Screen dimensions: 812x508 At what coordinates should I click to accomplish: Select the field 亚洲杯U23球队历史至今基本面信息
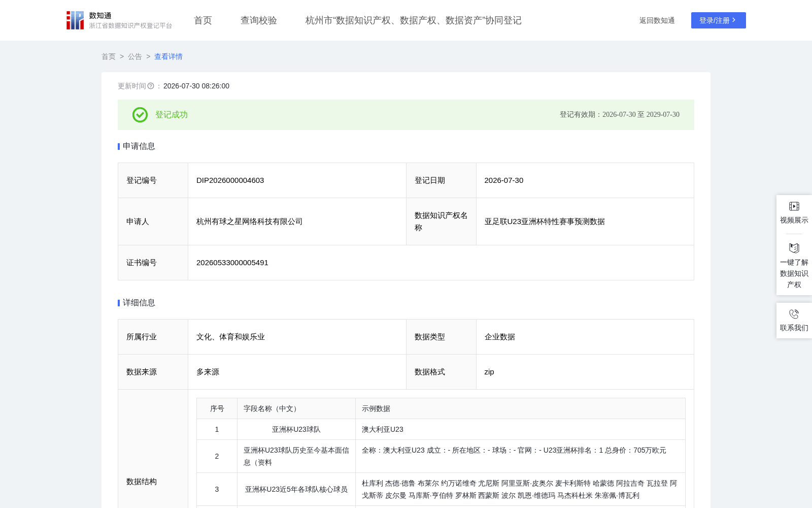(x=296, y=456)
